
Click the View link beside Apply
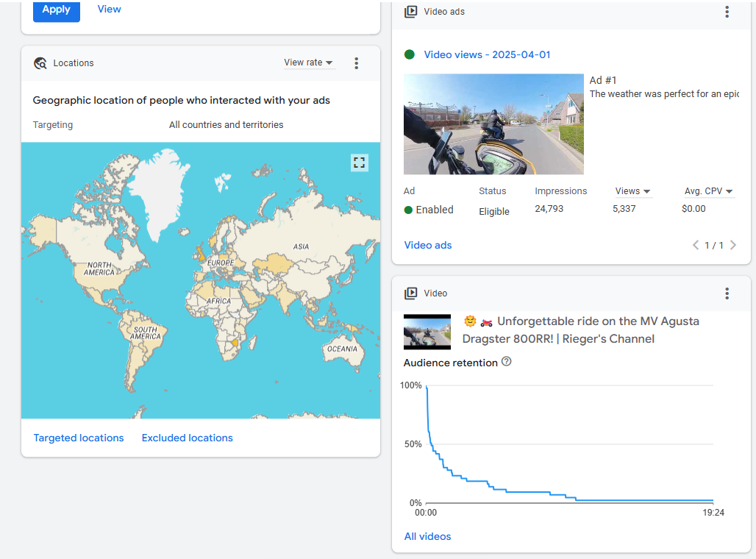click(110, 10)
